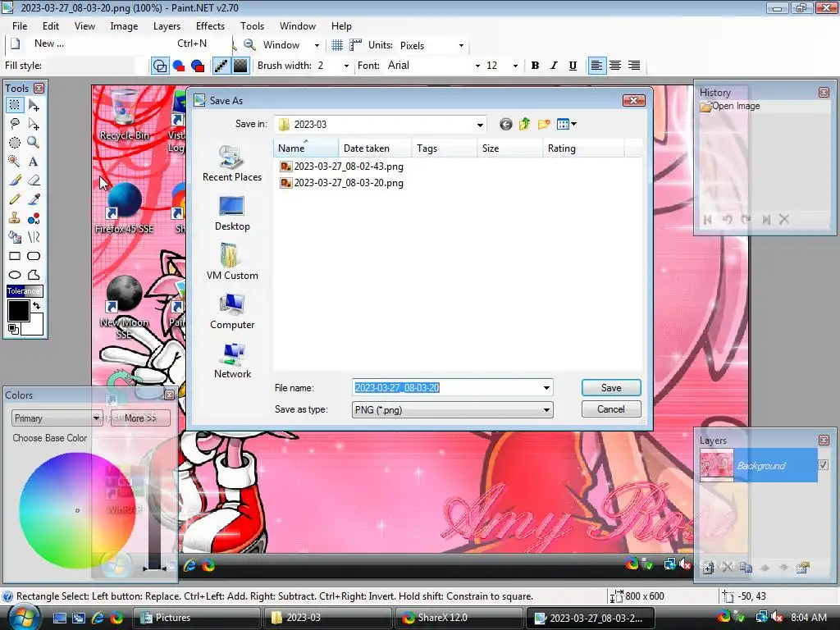840x630 pixels.
Task: Select the Lasso Select tool
Action: point(15,124)
